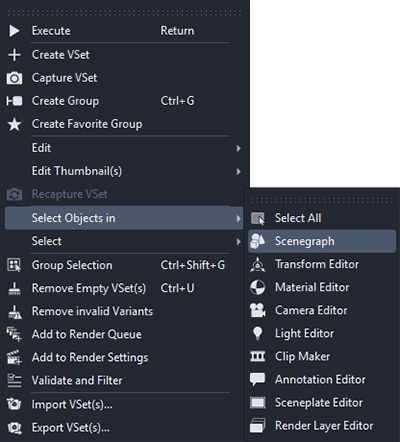Screen dimensions: 400x442
Task: Click the Annotation Editor speech bubble icon
Action: click(x=258, y=380)
